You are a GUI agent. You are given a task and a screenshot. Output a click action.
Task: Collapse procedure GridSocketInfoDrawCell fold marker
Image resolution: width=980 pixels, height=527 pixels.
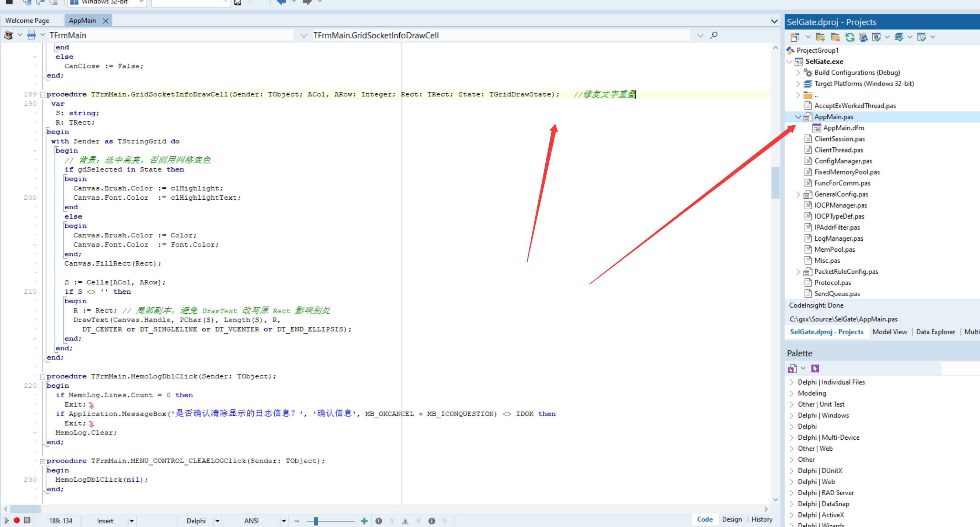[43, 94]
